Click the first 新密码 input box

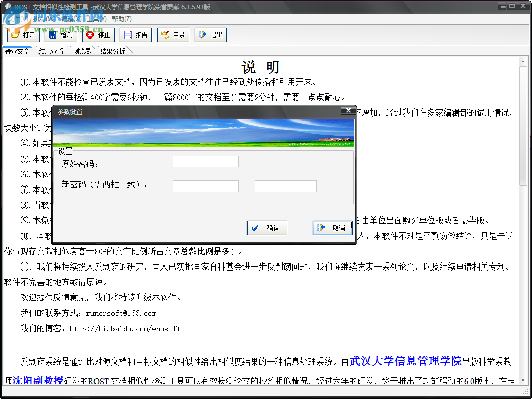(205, 186)
